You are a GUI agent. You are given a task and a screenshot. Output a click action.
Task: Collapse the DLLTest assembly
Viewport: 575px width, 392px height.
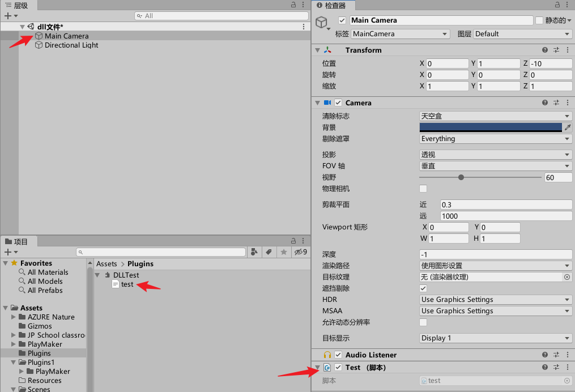tap(97, 275)
